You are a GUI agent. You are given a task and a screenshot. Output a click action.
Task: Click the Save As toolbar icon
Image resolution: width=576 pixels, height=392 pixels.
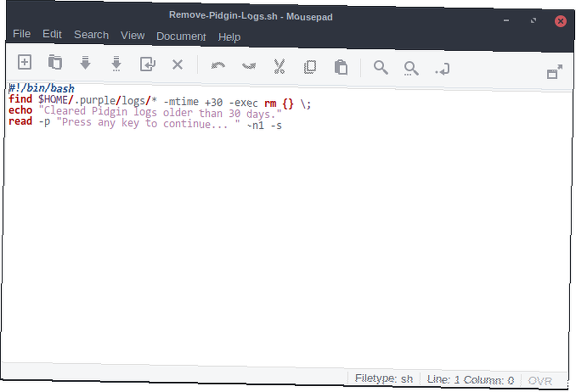click(116, 63)
